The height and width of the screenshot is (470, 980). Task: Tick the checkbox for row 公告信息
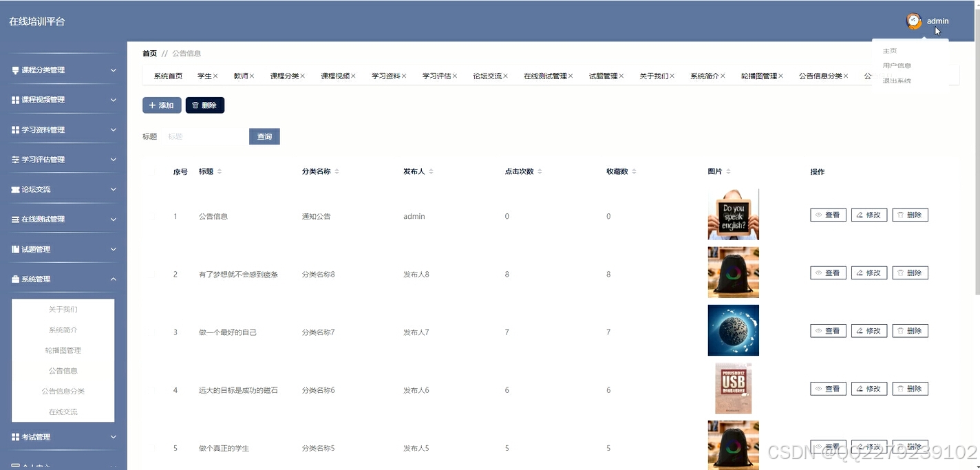coord(153,215)
